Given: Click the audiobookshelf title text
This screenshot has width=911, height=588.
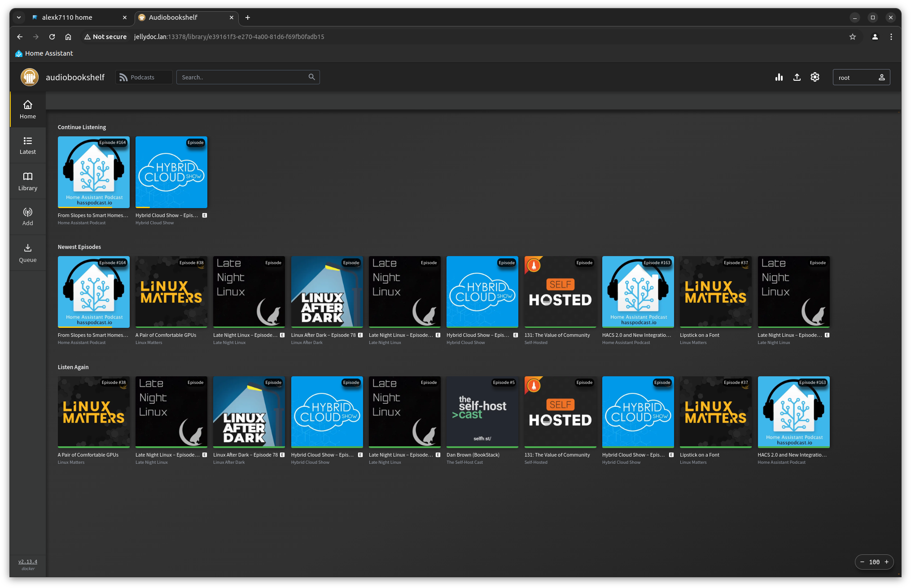Looking at the screenshot, I should [75, 77].
